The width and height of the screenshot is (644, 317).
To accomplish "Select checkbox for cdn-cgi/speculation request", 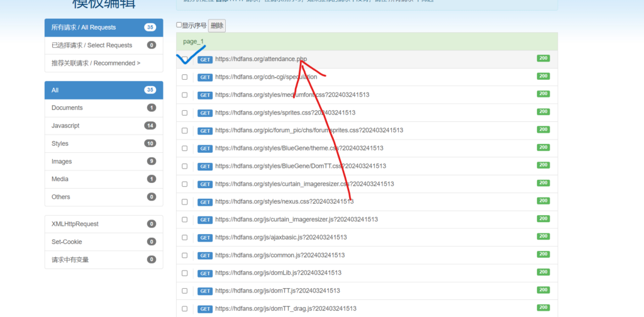I will (185, 77).
